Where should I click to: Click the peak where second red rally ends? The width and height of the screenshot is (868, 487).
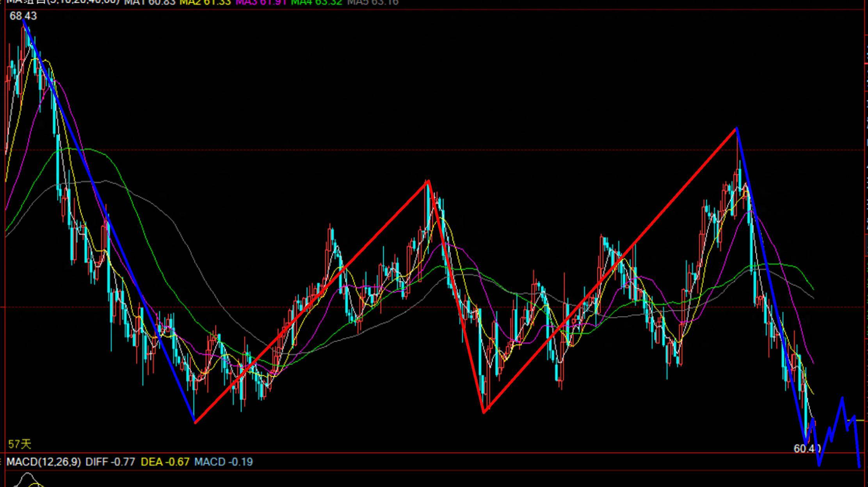[x=736, y=128]
